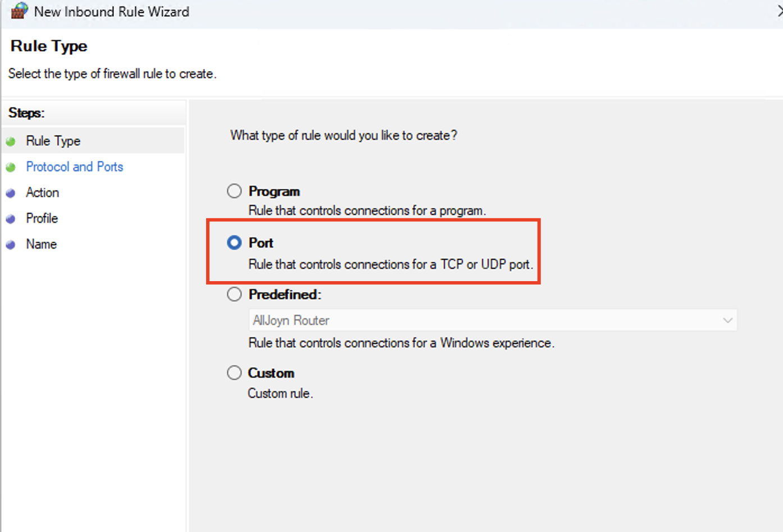Select the Port radio button
The height and width of the screenshot is (532, 783).
point(234,242)
